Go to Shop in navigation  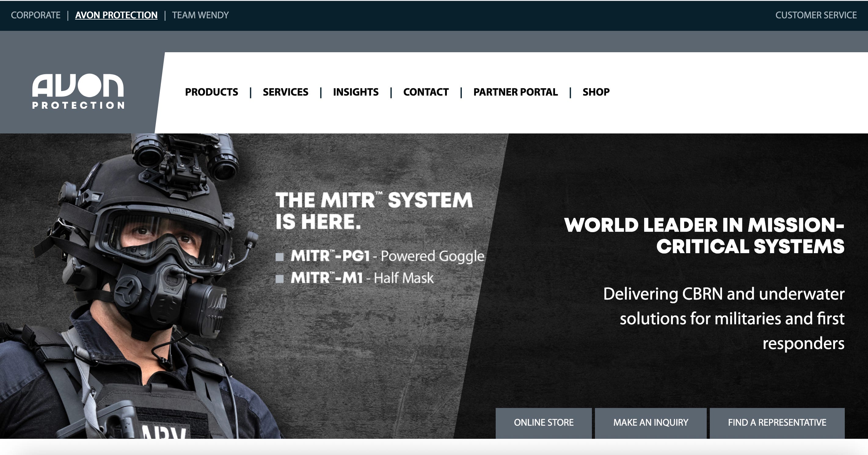click(x=596, y=92)
